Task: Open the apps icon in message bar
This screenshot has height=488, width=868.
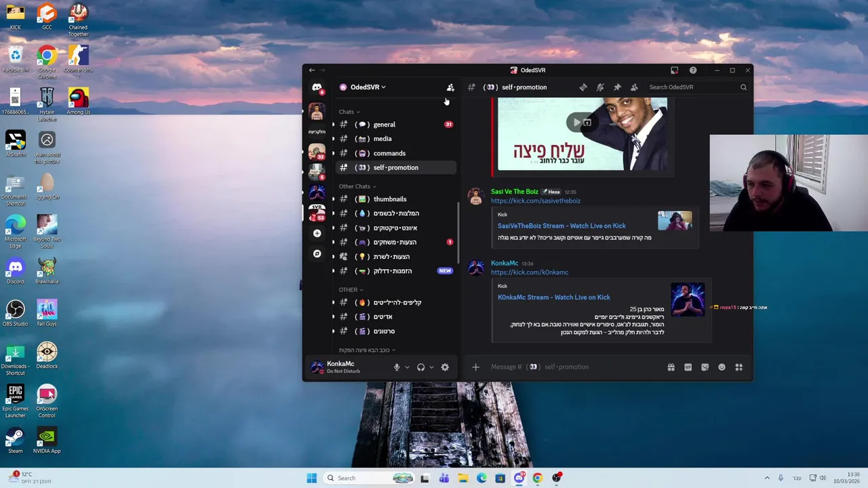Action: (738, 367)
